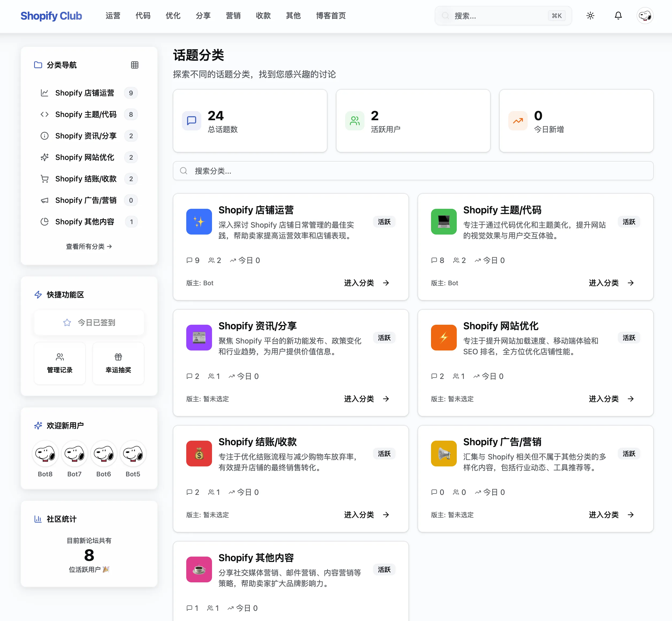The height and width of the screenshot is (621, 672).
Task: Open the 幸运抽奖 gift tile
Action: coord(118,363)
